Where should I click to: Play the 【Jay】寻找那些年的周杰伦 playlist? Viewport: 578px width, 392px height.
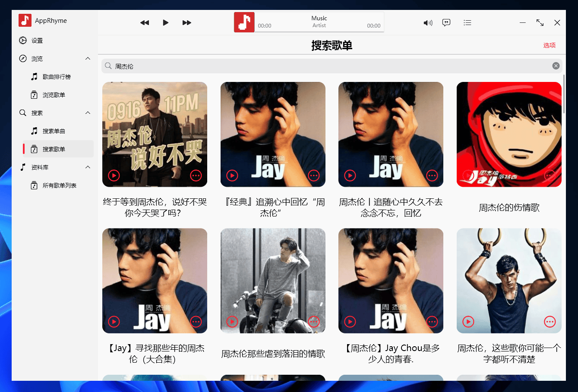click(114, 322)
